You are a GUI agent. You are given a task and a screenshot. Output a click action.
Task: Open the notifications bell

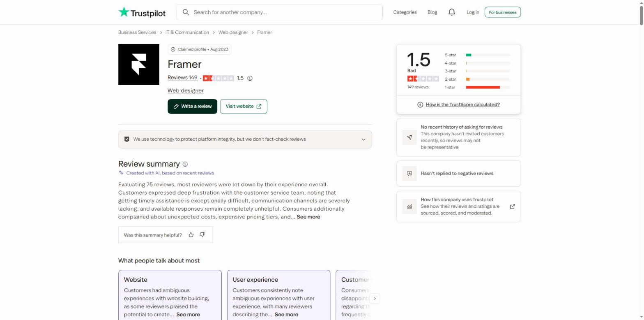(x=452, y=12)
